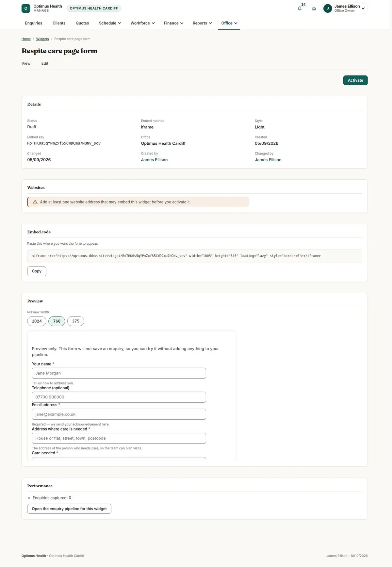Screen dimensions: 392x567
Task: Open the notifications bell icon
Action: (x=300, y=8)
